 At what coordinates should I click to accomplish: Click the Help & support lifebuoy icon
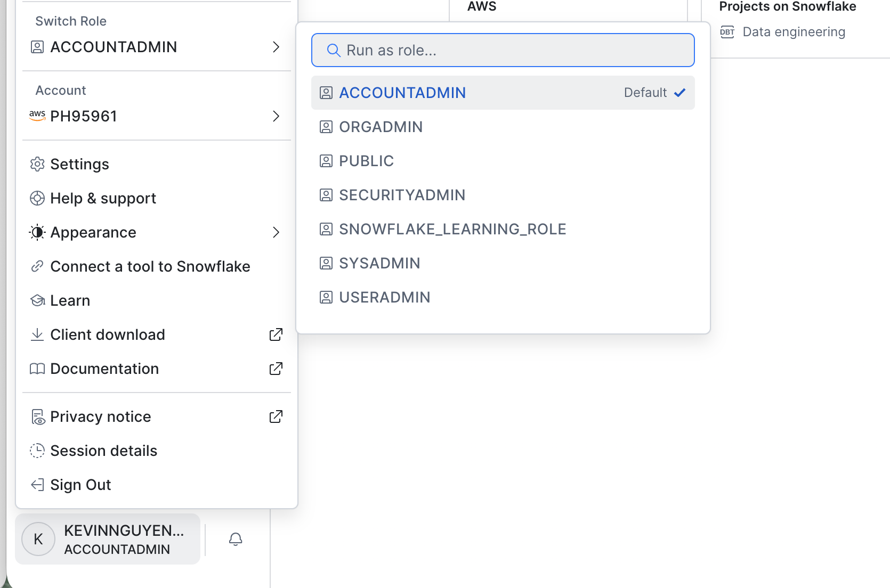(x=37, y=198)
